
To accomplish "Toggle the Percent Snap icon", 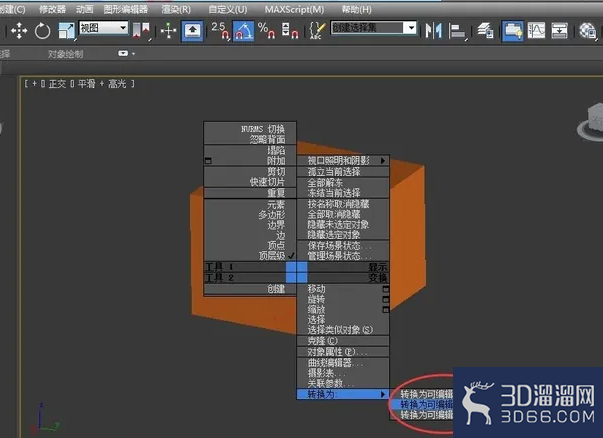I will (x=267, y=31).
